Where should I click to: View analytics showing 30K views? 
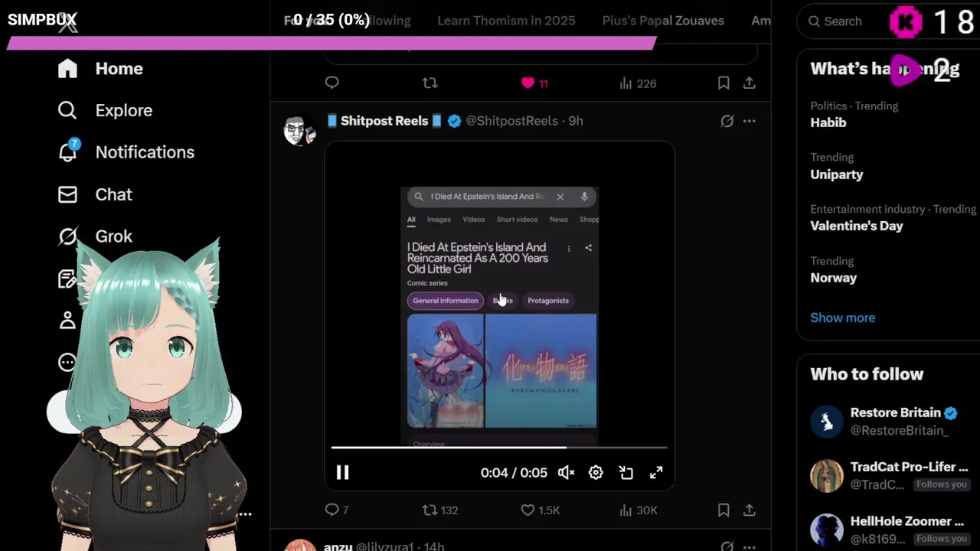638,510
